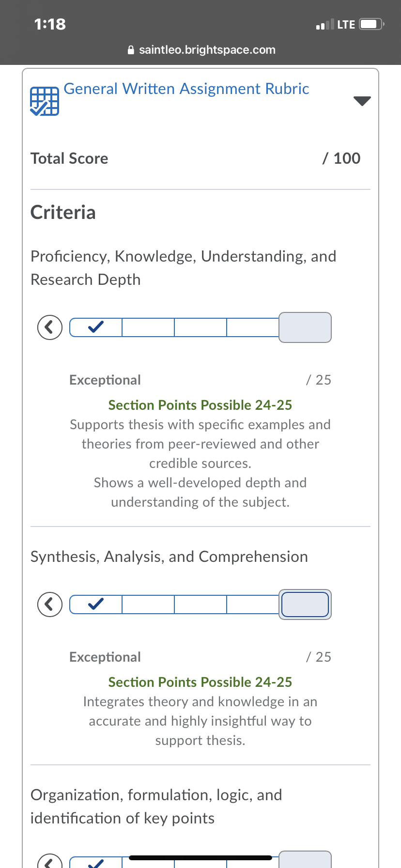Select fourth level cell for Synthesis criterion

(253, 604)
